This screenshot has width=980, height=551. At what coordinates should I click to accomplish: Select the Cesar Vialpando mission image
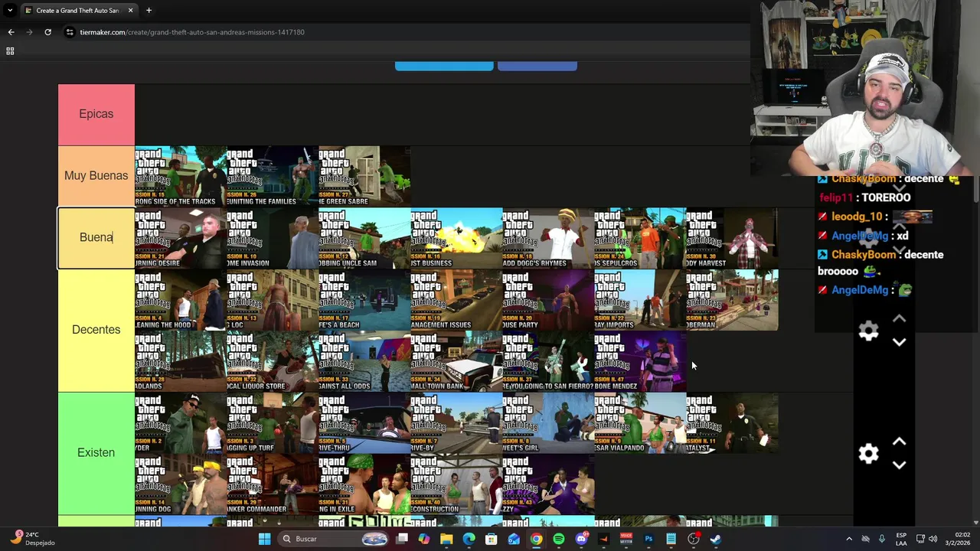(x=640, y=422)
